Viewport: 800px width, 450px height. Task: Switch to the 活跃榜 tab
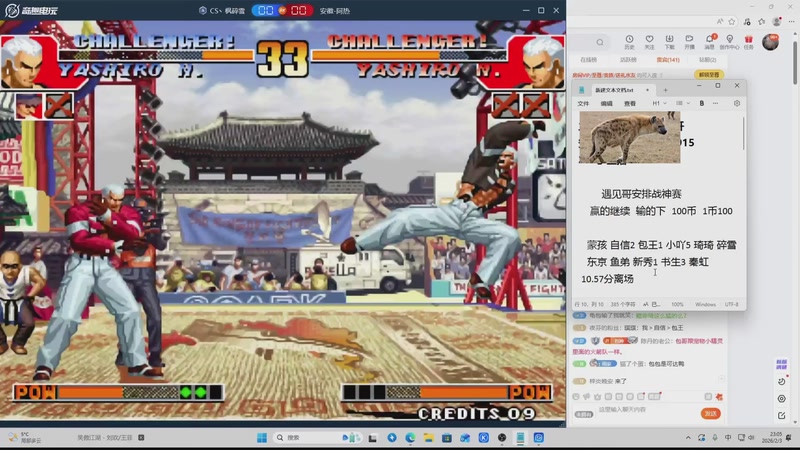click(628, 60)
